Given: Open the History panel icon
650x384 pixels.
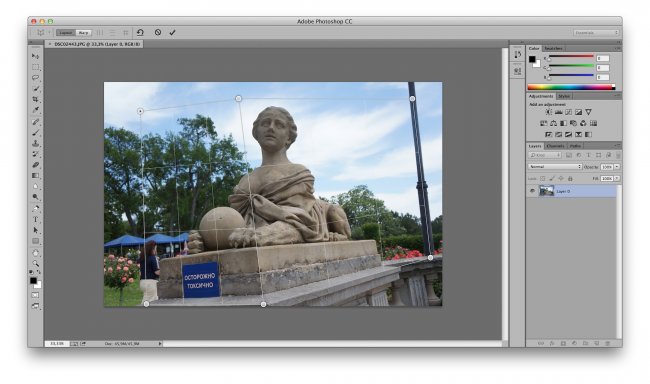Looking at the screenshot, I should (x=517, y=55).
